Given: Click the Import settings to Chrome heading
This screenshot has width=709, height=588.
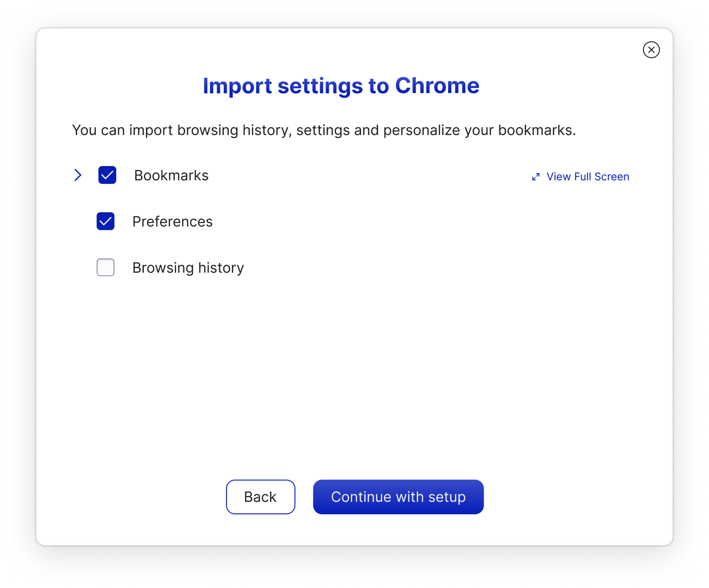Looking at the screenshot, I should coord(341,86).
